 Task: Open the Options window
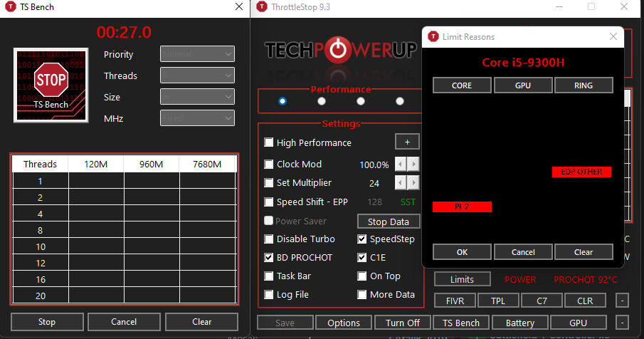coord(344,323)
